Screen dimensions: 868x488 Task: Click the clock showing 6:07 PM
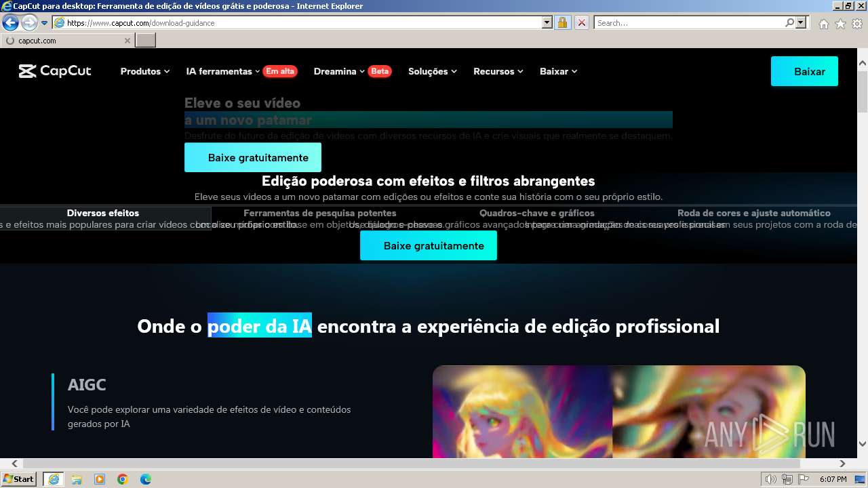[x=833, y=479]
